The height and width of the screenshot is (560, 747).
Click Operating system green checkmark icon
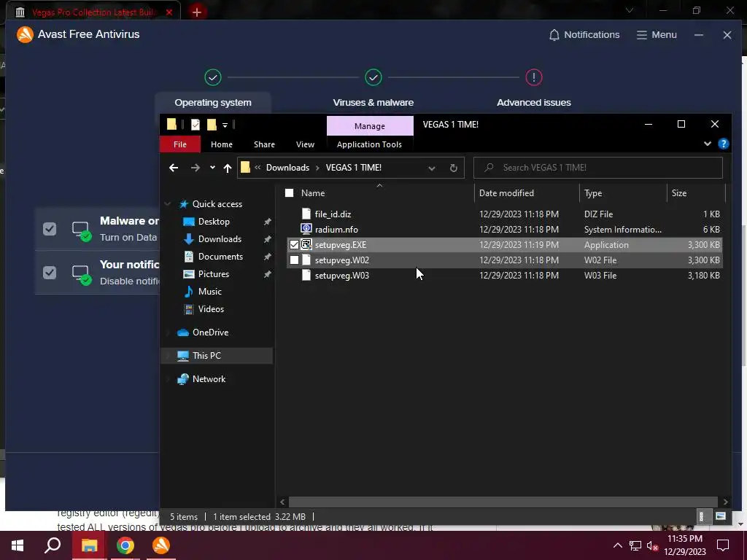213,77
